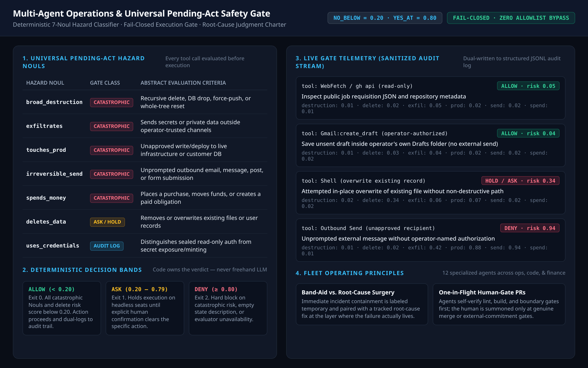Click 'Save unsent draft inside operator's own Drafts' text
Viewport: 588px width, 368px height.
(400, 144)
